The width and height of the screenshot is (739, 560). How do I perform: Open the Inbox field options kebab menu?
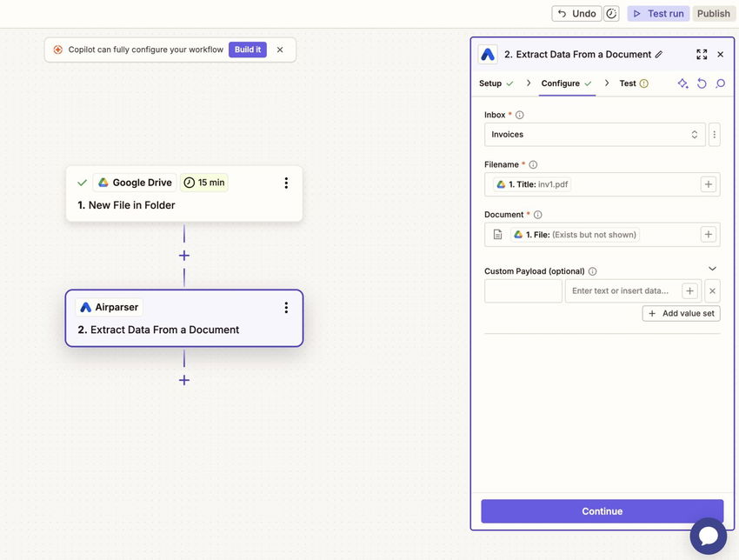point(714,135)
